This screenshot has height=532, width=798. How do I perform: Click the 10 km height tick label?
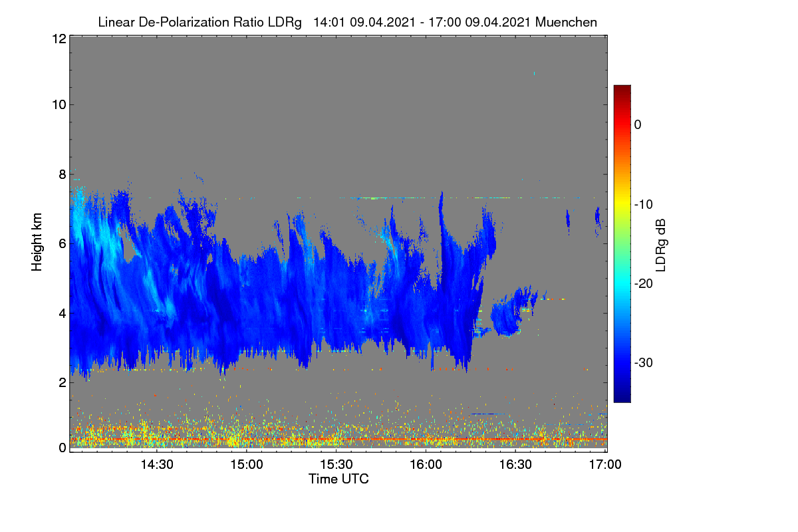[x=58, y=104]
